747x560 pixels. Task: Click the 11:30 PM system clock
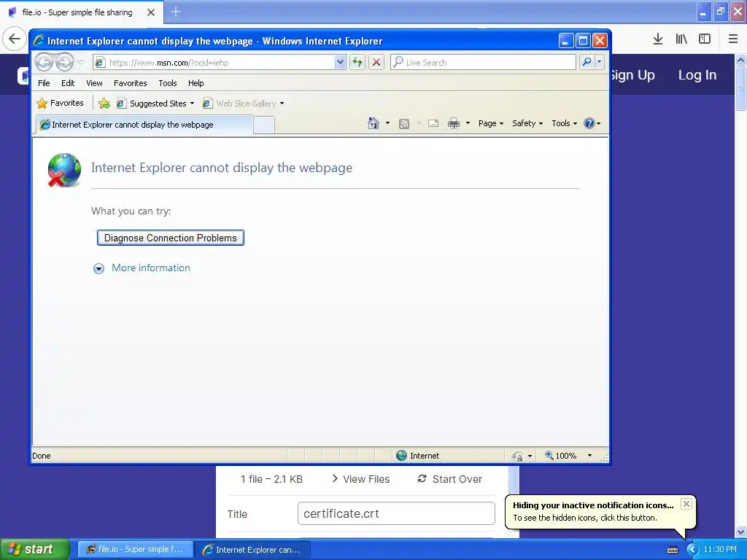pyautogui.click(x=720, y=550)
